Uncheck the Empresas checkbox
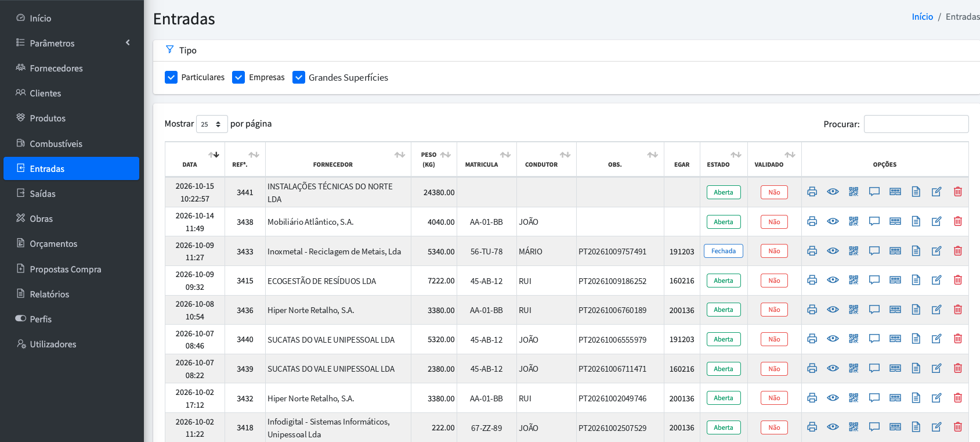Screen dimensions: 980x442 238,77
